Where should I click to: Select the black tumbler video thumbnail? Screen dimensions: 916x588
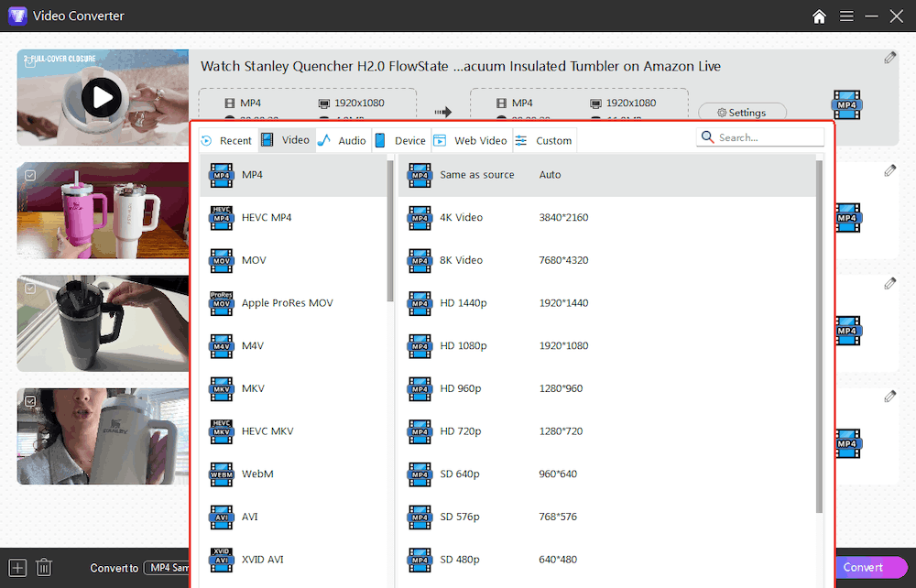click(103, 323)
